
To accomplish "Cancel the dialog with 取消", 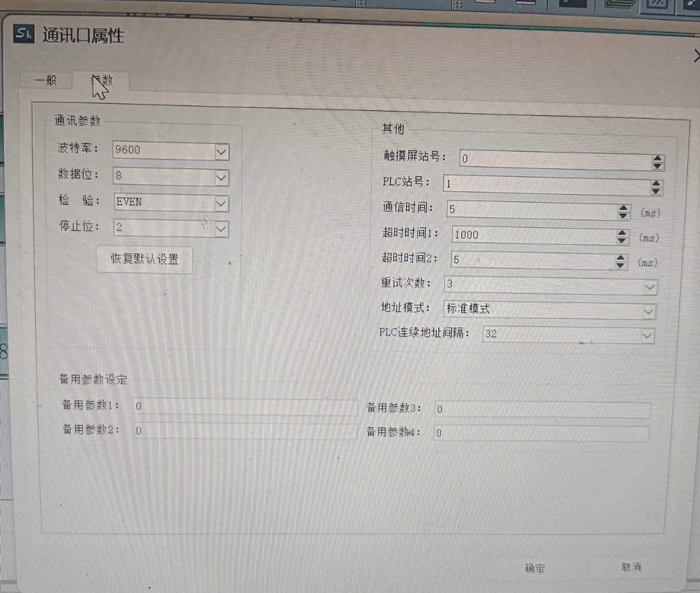I will (631, 567).
